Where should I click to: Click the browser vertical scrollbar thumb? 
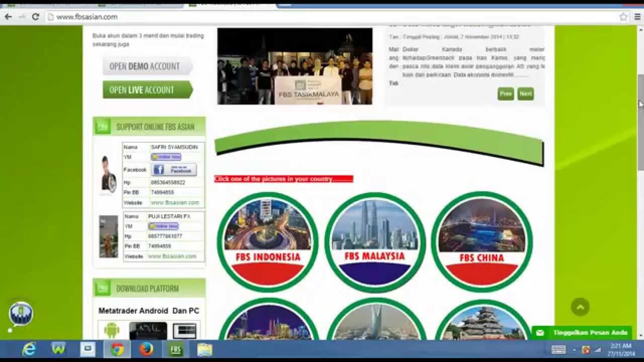(640, 122)
